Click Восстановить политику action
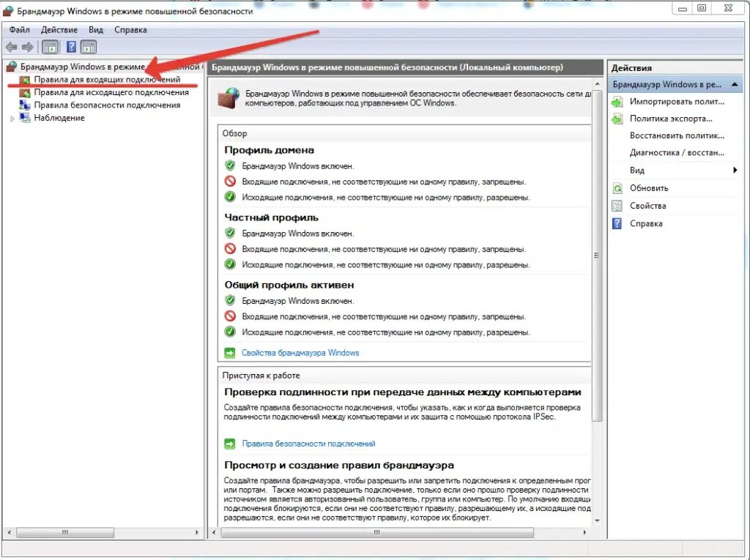Screen dimensions: 750x560 [677, 136]
